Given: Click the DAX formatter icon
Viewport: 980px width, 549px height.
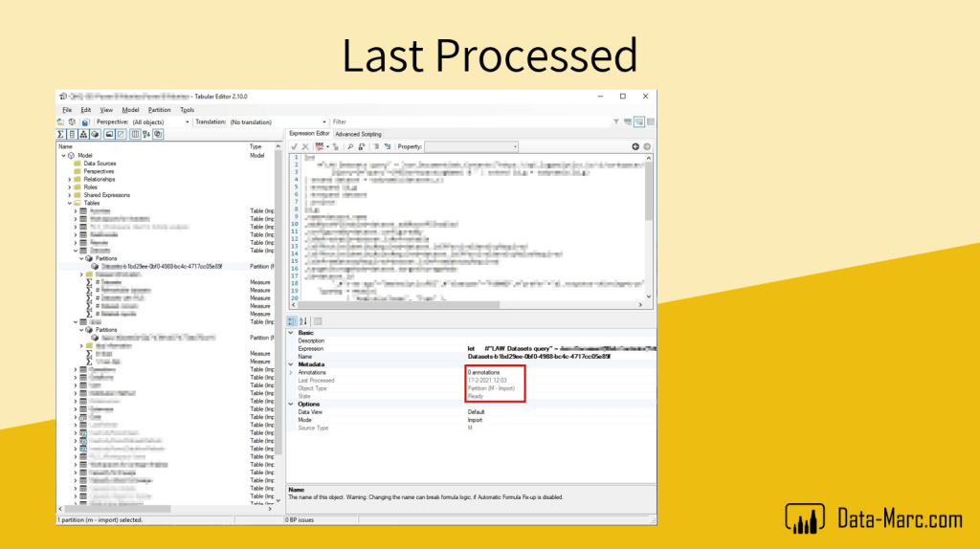Looking at the screenshot, I should [320, 146].
